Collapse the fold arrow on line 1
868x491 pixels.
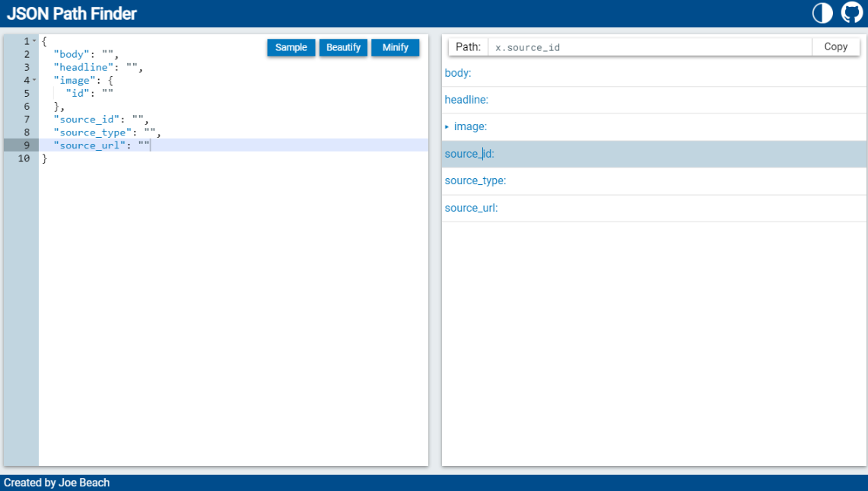coord(34,41)
